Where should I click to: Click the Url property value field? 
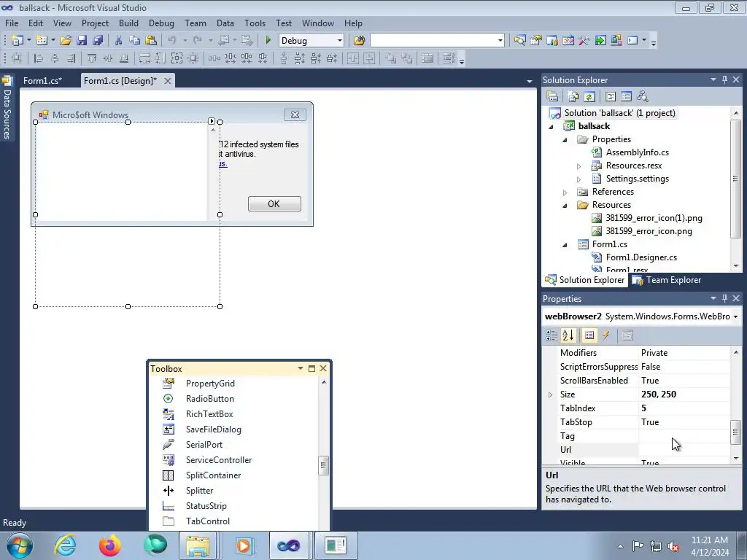click(x=684, y=449)
